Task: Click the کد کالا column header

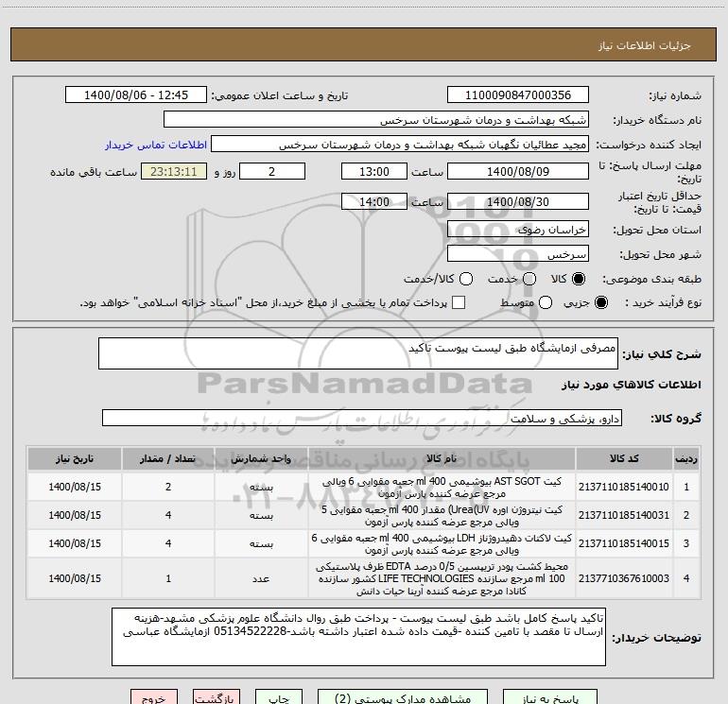Action: (x=624, y=458)
